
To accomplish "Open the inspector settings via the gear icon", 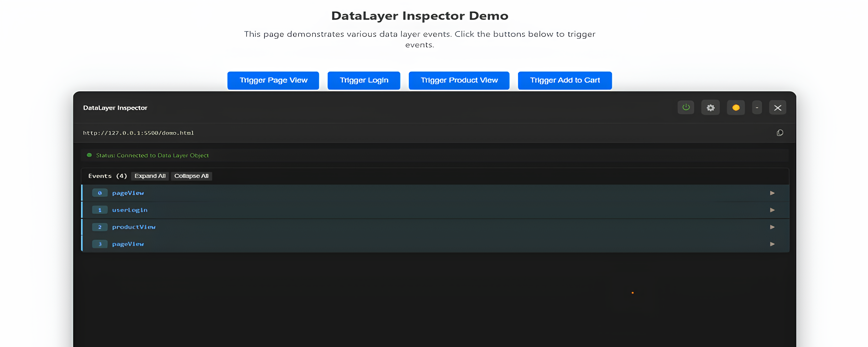I will (711, 108).
